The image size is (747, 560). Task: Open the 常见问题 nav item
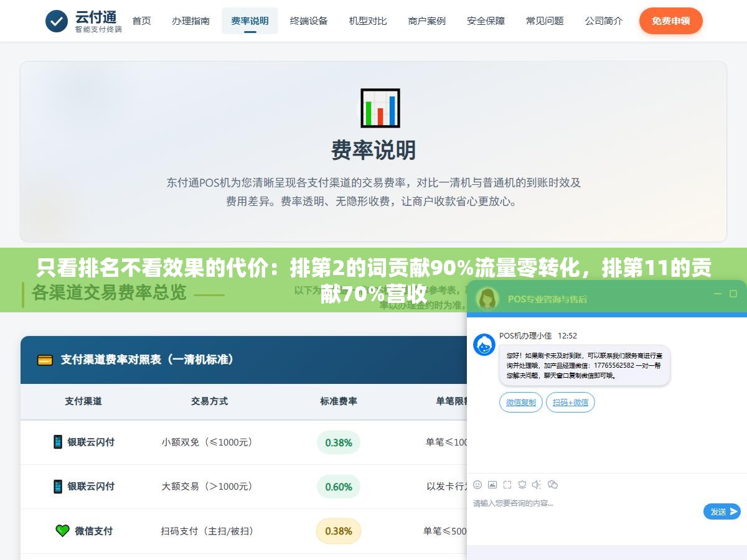pyautogui.click(x=545, y=21)
